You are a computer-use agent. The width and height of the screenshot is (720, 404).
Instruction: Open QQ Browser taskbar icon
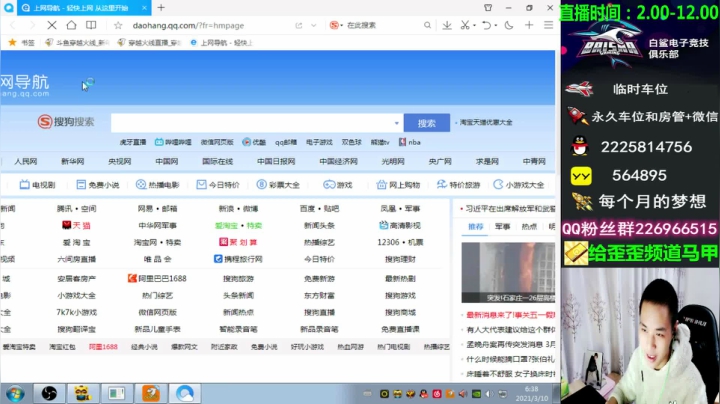click(185, 393)
